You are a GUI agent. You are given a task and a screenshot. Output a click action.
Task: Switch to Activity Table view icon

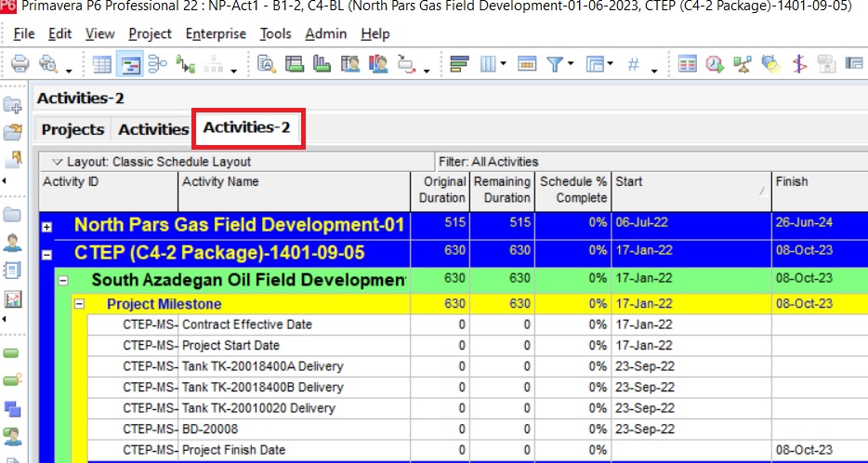pyautogui.click(x=102, y=64)
